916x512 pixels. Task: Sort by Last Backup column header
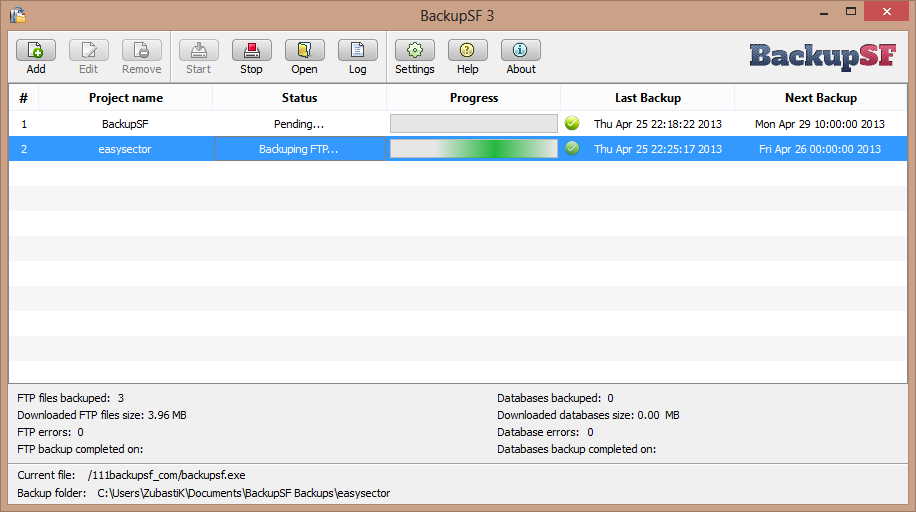click(648, 98)
